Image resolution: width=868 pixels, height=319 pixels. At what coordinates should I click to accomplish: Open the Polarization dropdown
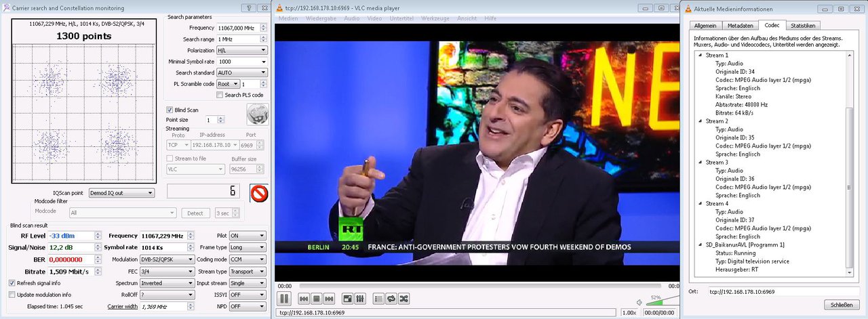coord(241,51)
